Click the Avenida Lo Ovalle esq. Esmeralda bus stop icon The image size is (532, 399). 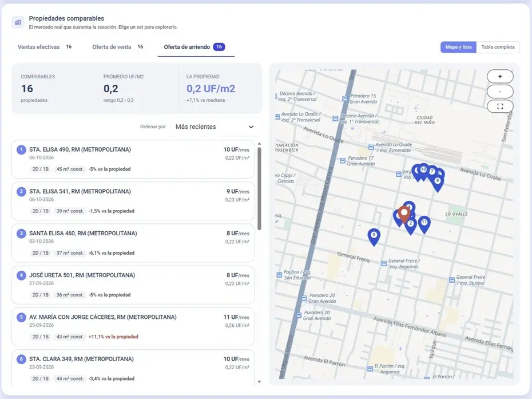pos(371,147)
